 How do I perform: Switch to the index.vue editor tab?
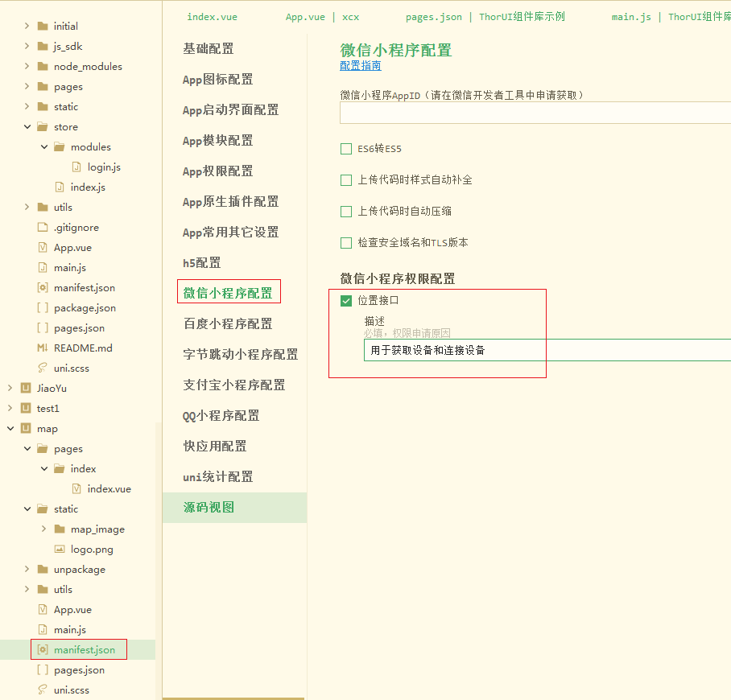[211, 16]
